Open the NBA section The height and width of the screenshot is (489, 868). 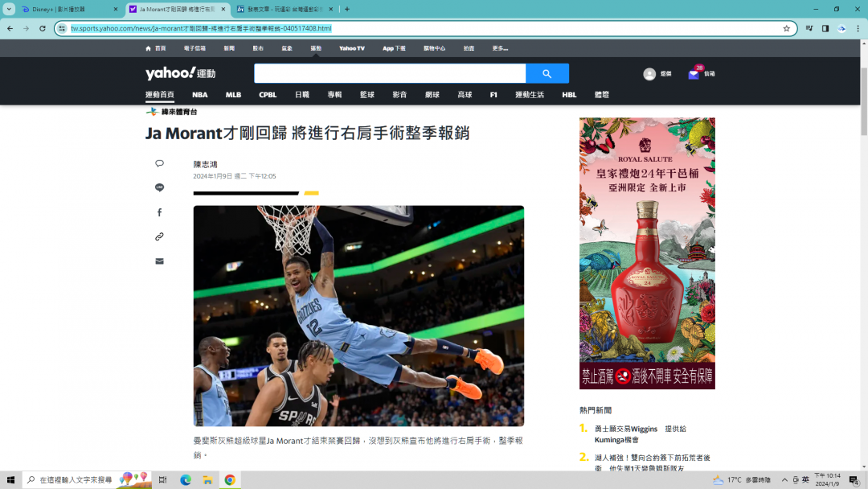point(200,95)
